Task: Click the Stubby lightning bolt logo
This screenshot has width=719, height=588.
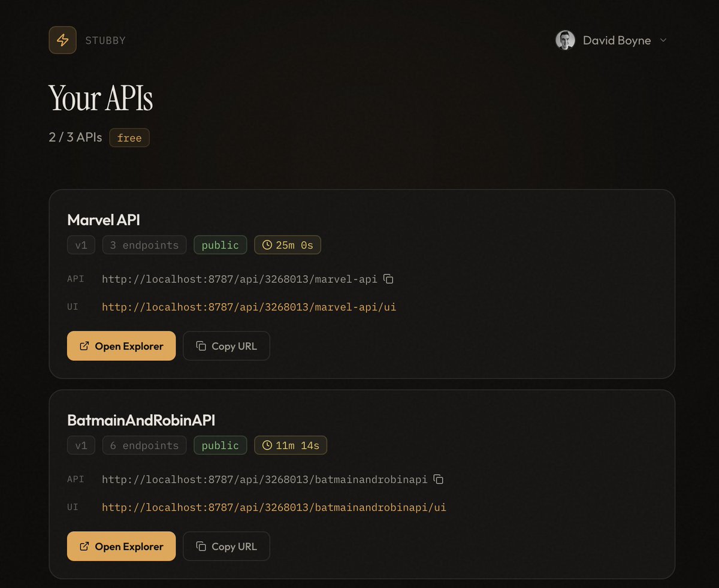Action: pyautogui.click(x=62, y=40)
